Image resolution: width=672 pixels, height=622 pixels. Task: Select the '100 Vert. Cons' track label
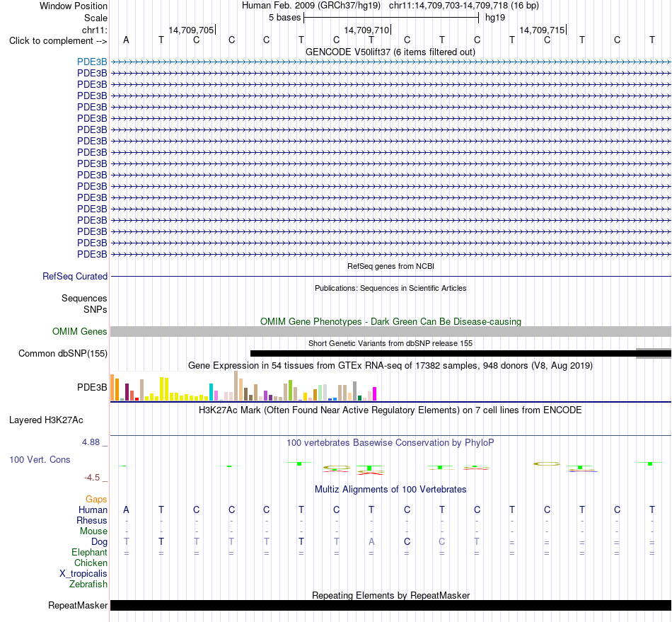tap(40, 459)
